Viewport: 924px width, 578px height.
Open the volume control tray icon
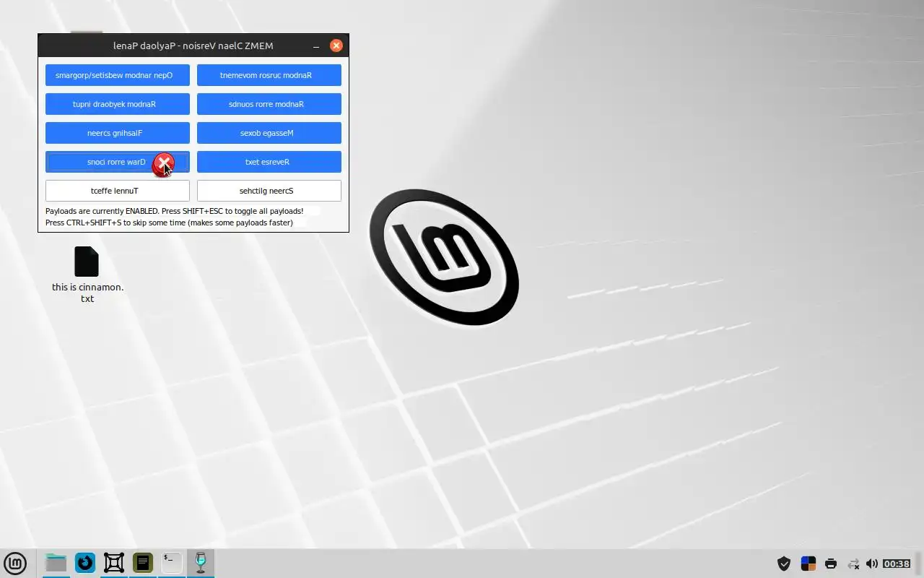872,564
